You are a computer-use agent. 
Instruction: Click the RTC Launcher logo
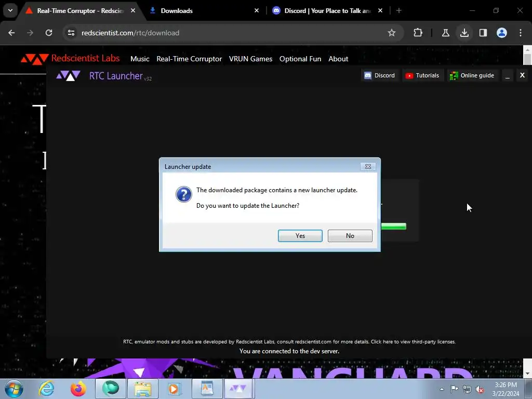click(x=68, y=76)
